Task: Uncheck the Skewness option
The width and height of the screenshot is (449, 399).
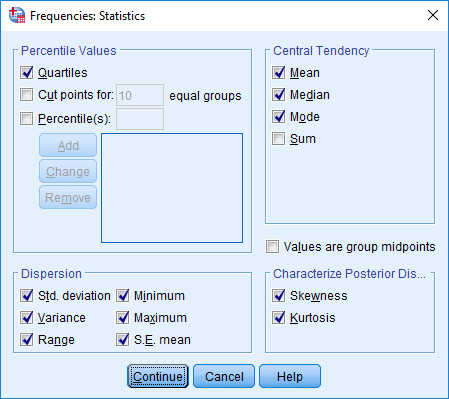Action: [279, 296]
